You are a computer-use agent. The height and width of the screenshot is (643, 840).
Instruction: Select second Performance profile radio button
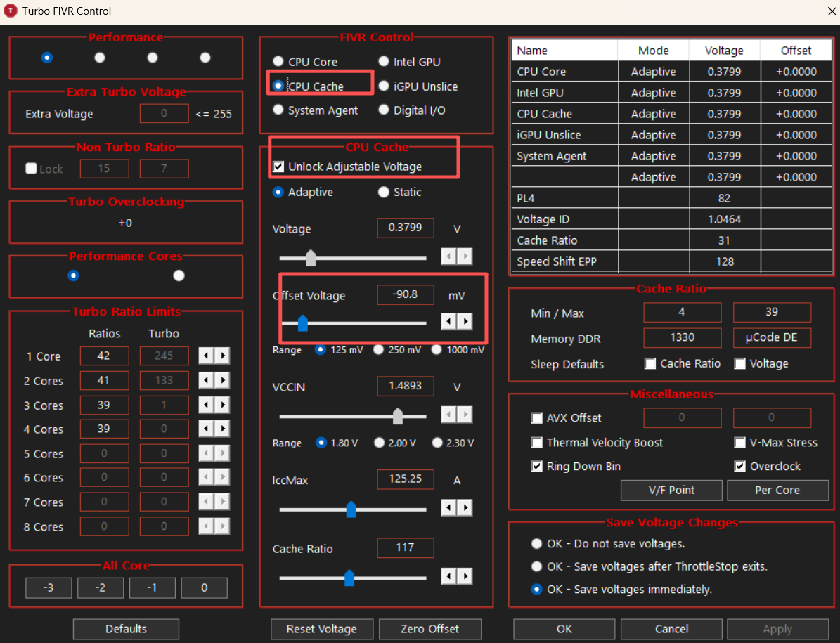(x=100, y=58)
